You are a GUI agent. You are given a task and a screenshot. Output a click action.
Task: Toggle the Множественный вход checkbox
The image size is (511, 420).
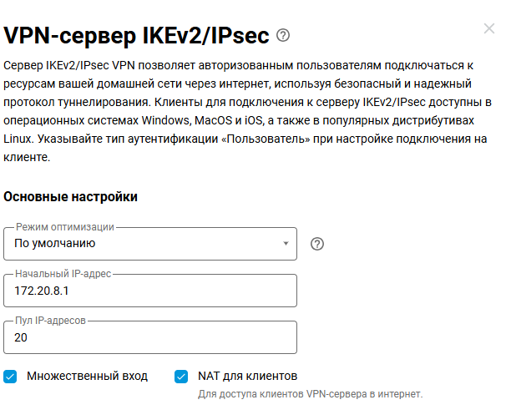[x=10, y=377]
